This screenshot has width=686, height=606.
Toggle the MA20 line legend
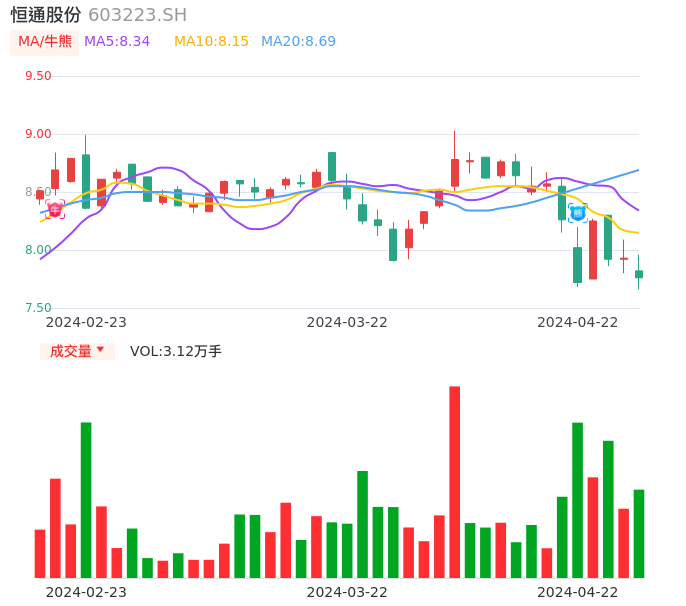[x=298, y=42]
